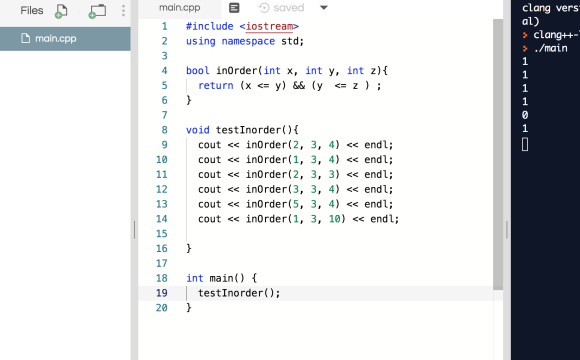
Task: Click the new folder icon
Action: (97, 11)
